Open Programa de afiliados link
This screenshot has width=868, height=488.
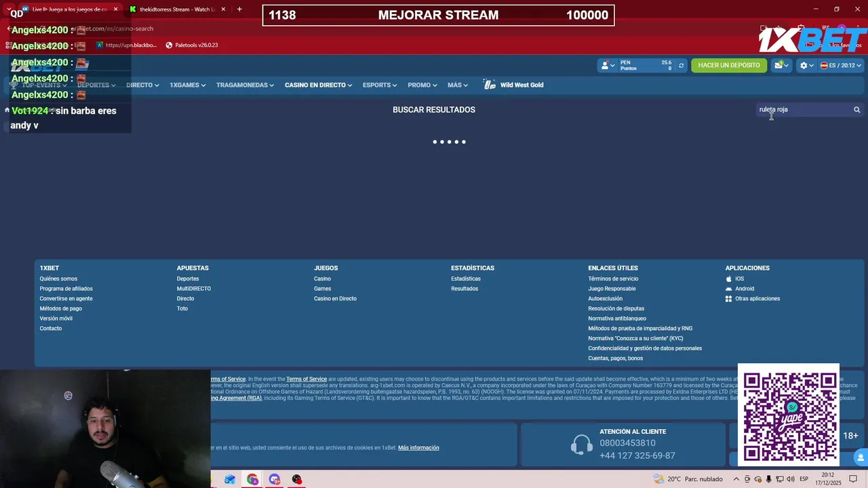coord(66,289)
